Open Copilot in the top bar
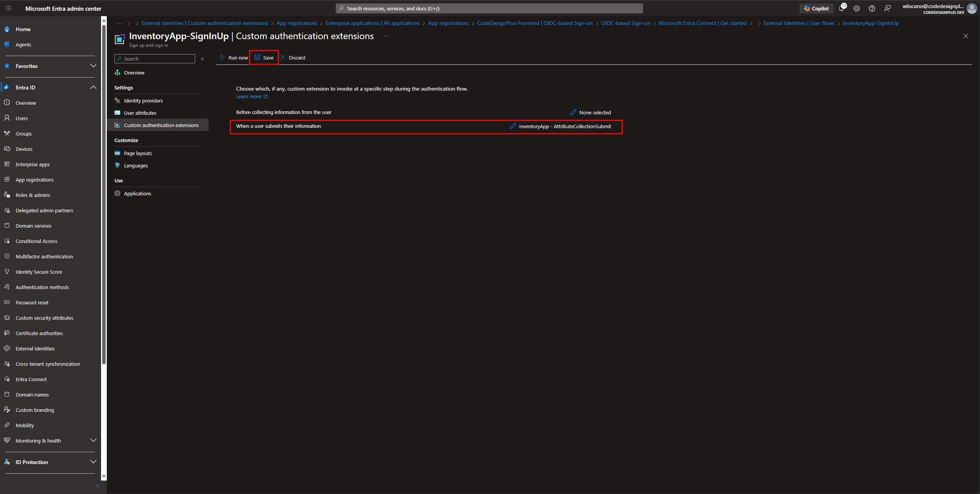 [x=816, y=8]
